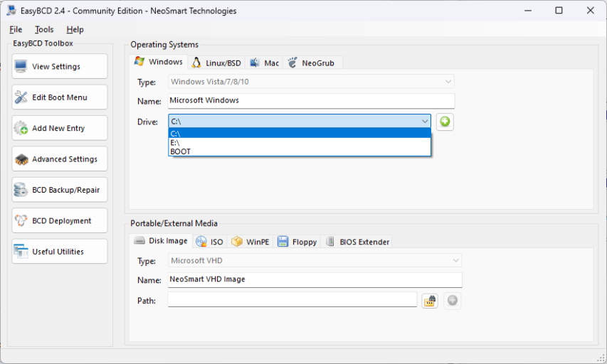Select the WinPE tab

[x=250, y=242]
